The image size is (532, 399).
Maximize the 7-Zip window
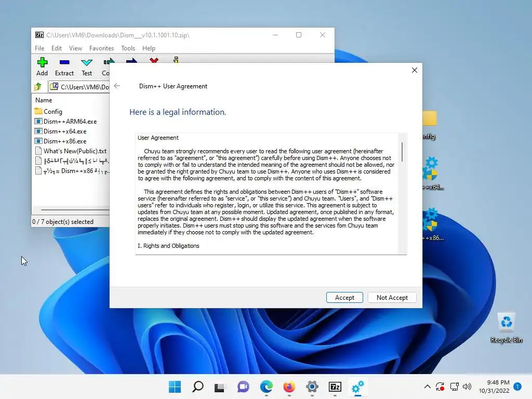(299, 35)
